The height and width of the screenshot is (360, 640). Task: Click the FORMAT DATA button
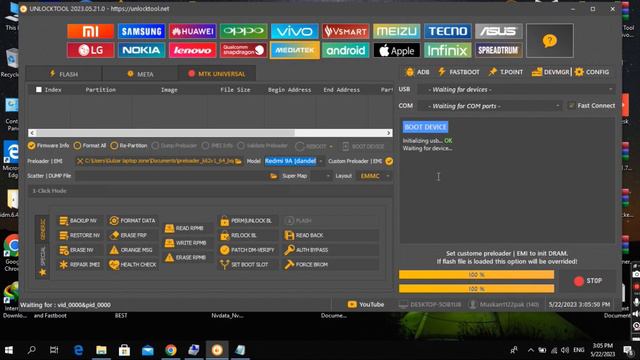point(133,220)
